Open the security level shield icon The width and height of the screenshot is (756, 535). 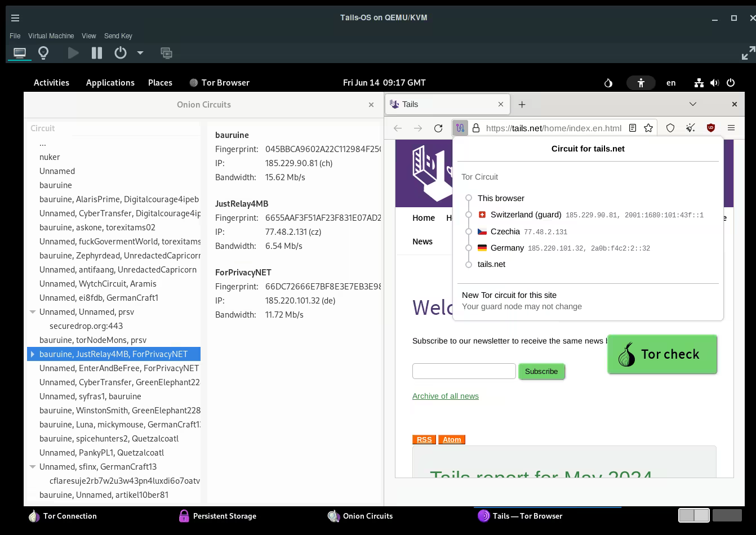670,128
